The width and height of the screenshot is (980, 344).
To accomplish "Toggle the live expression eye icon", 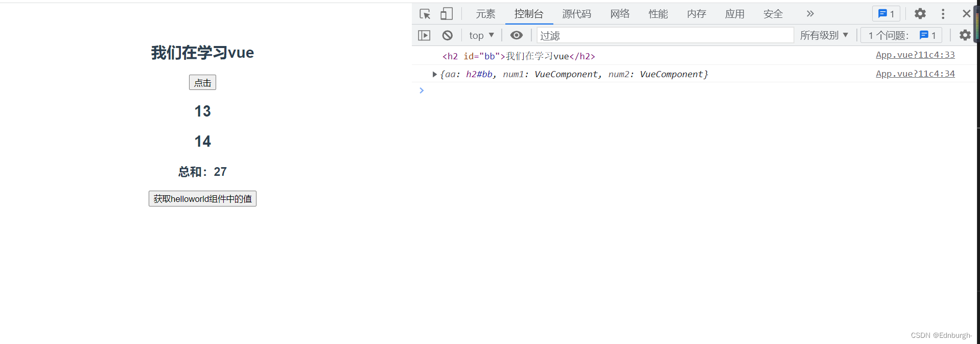I will pyautogui.click(x=517, y=35).
